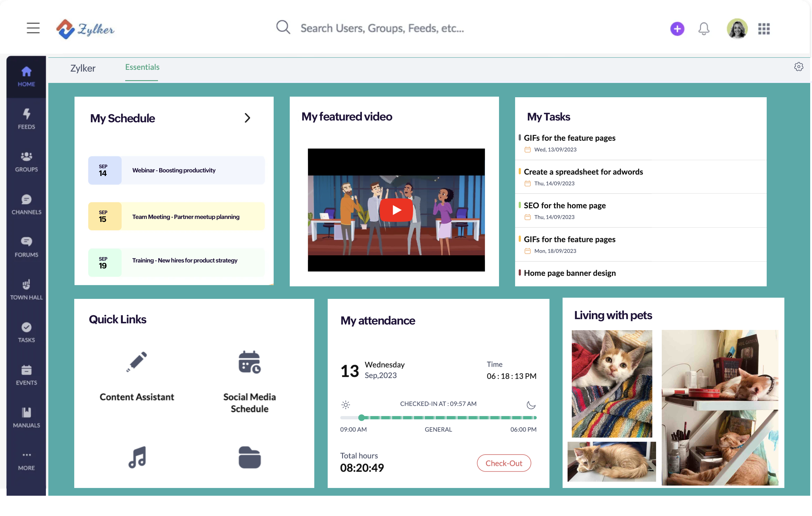Open dashboard settings gear icon
The image size is (812, 516).
tap(798, 67)
